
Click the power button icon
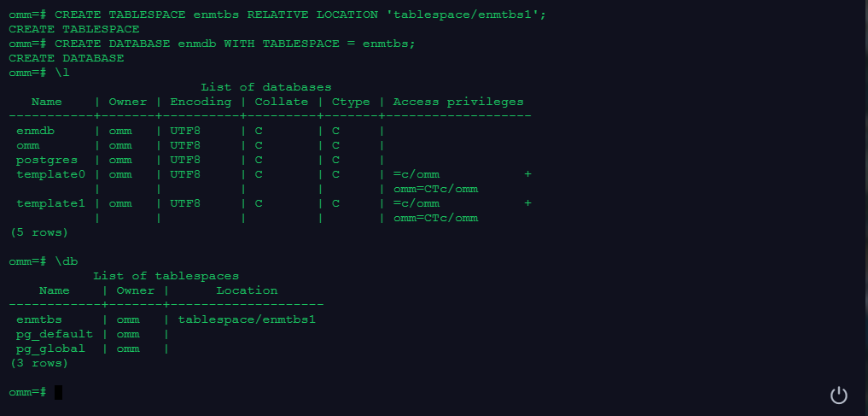(x=839, y=395)
